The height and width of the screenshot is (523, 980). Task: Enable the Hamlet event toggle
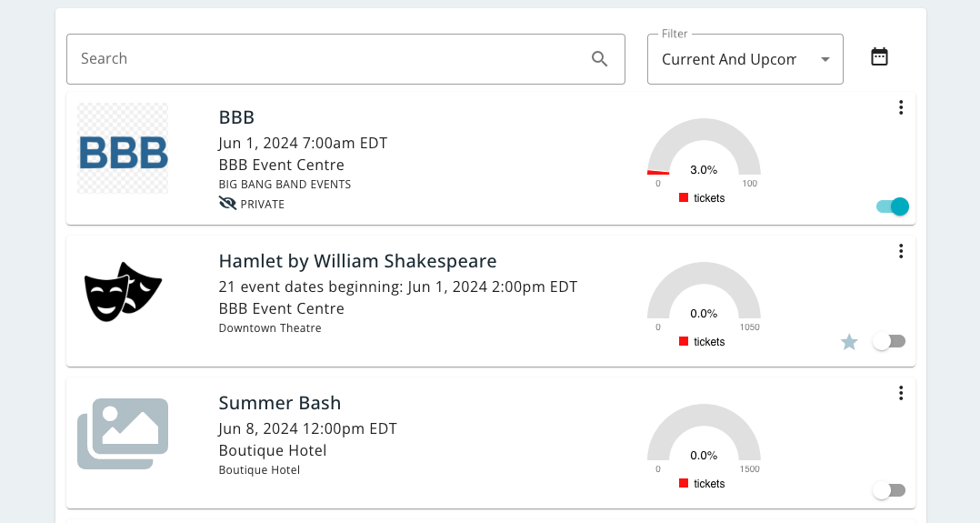pos(889,342)
